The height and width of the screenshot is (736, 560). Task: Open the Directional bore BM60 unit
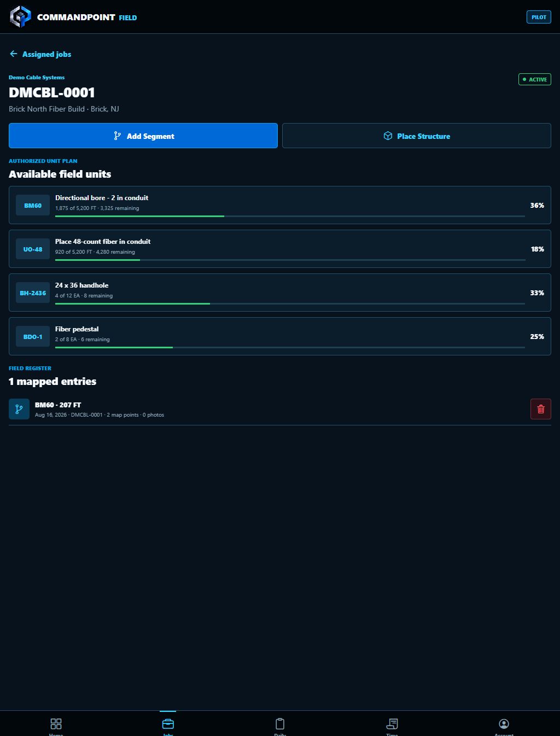coord(280,205)
